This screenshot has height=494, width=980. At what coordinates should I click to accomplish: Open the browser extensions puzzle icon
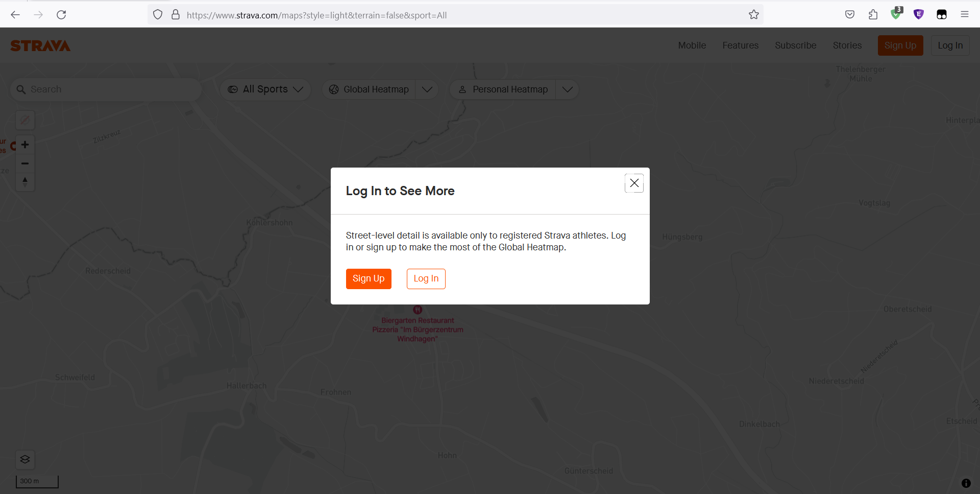pyautogui.click(x=873, y=15)
